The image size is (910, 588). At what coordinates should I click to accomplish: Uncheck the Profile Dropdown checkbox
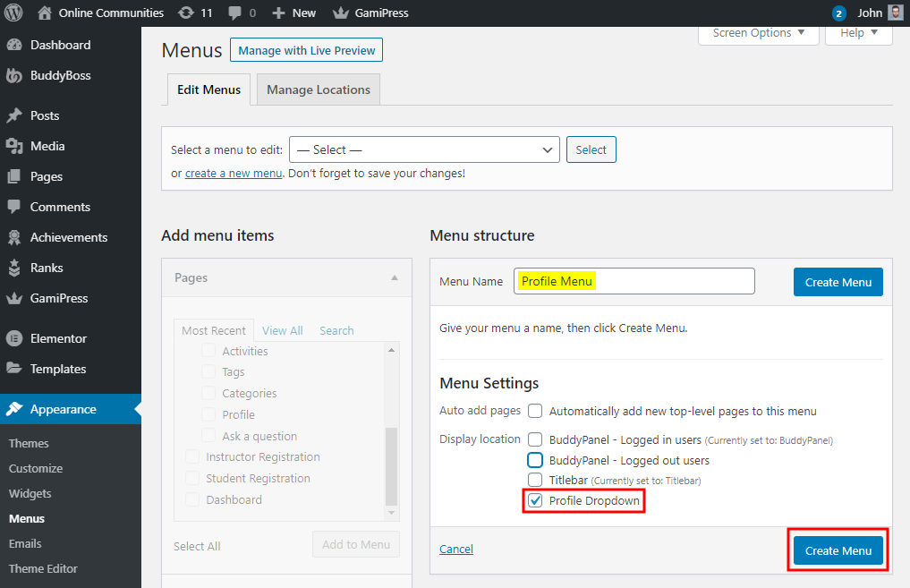tap(535, 501)
